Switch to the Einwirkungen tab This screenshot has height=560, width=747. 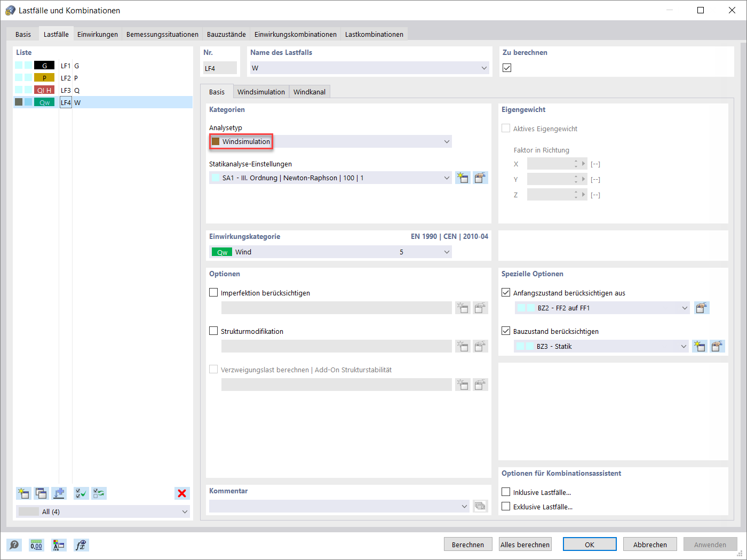point(98,34)
